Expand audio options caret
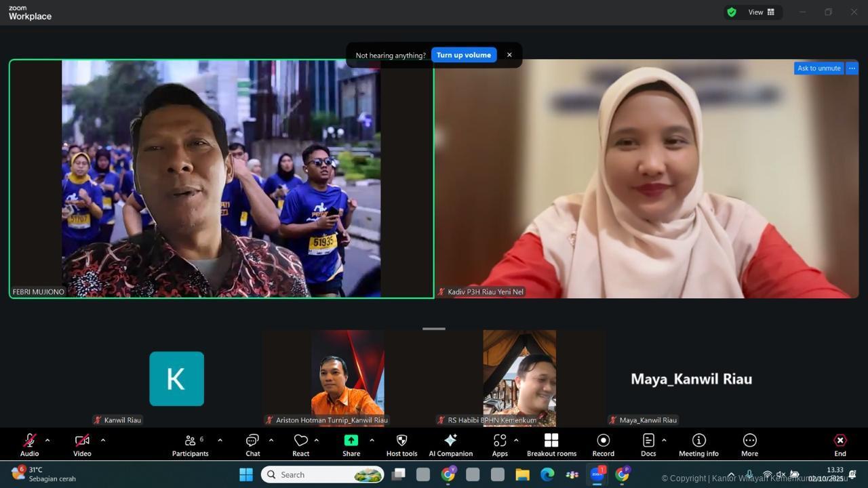The image size is (868, 488). [x=47, y=441]
